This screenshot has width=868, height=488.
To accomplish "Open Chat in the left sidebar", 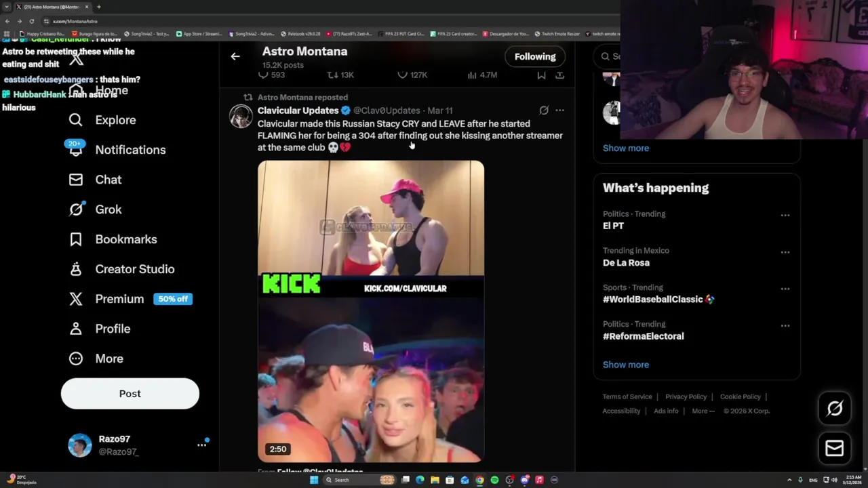I will 95,180.
